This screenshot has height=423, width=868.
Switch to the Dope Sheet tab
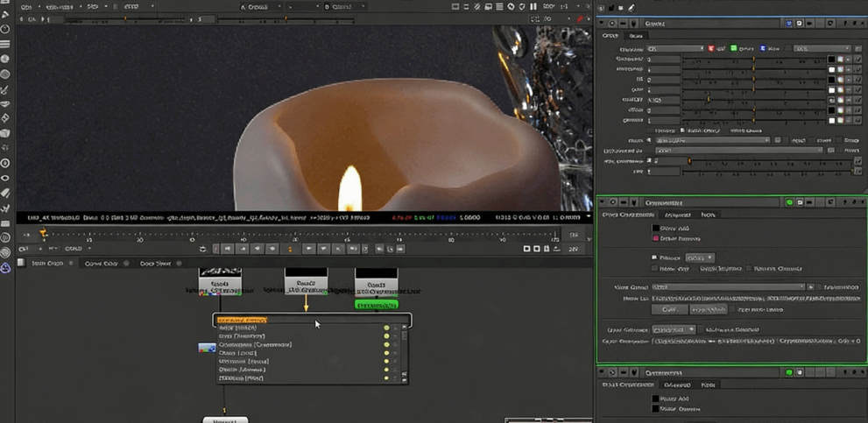(156, 264)
